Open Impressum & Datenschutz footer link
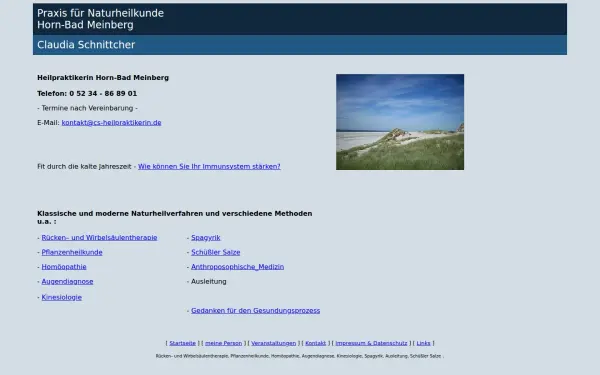 371,343
